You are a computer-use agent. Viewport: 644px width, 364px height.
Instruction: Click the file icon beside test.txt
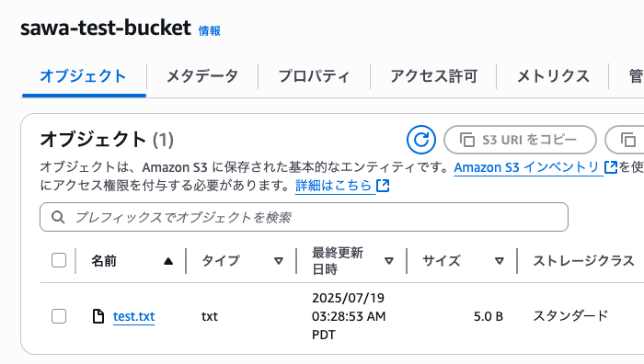pos(98,316)
